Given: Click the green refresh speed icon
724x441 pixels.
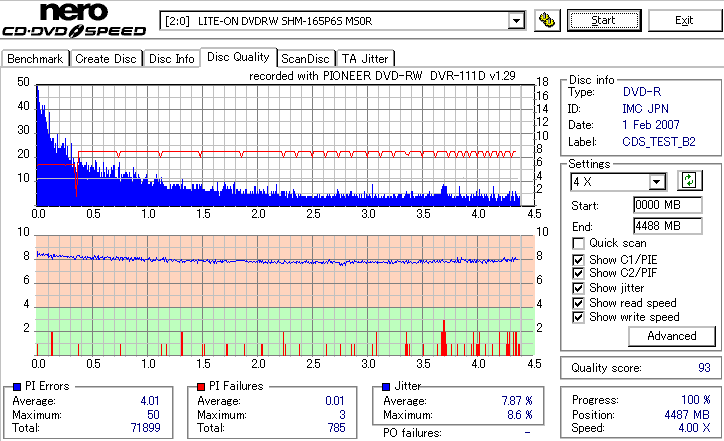Looking at the screenshot, I should (x=689, y=181).
